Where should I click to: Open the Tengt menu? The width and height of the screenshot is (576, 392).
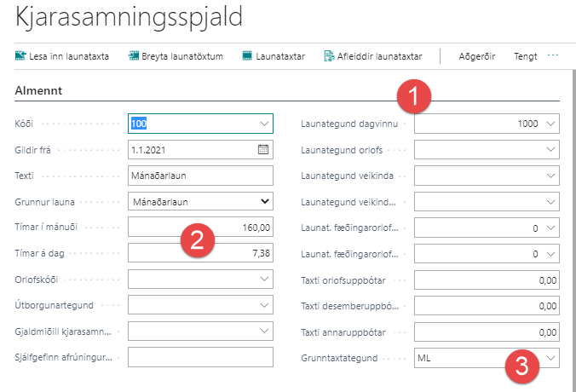click(525, 57)
